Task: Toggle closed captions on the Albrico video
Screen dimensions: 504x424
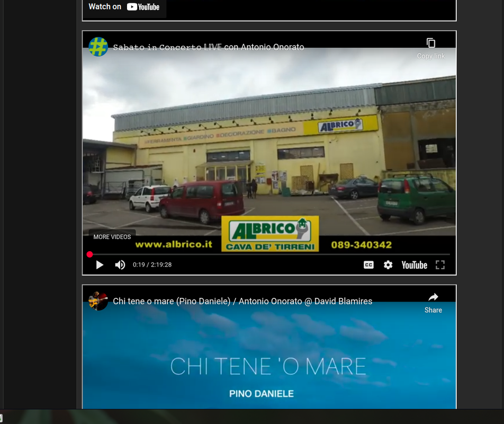Action: [x=368, y=265]
